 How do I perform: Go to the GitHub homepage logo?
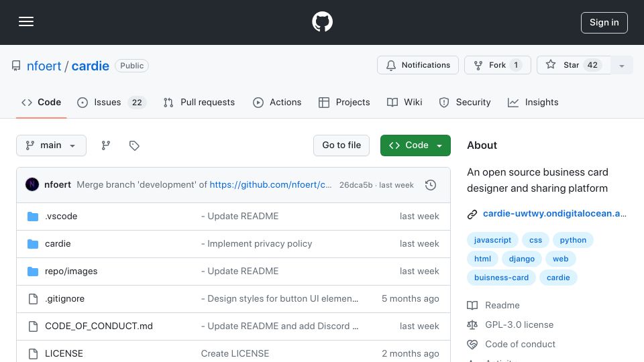322,21
